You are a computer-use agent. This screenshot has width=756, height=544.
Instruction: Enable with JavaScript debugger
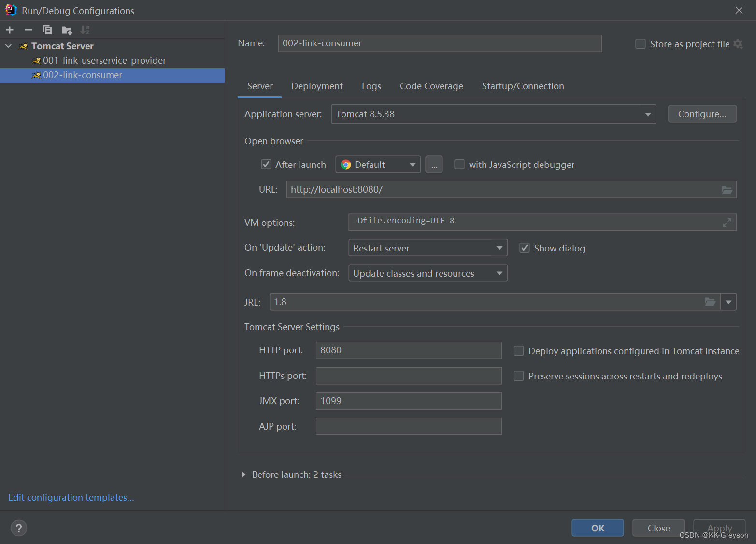[x=459, y=165]
